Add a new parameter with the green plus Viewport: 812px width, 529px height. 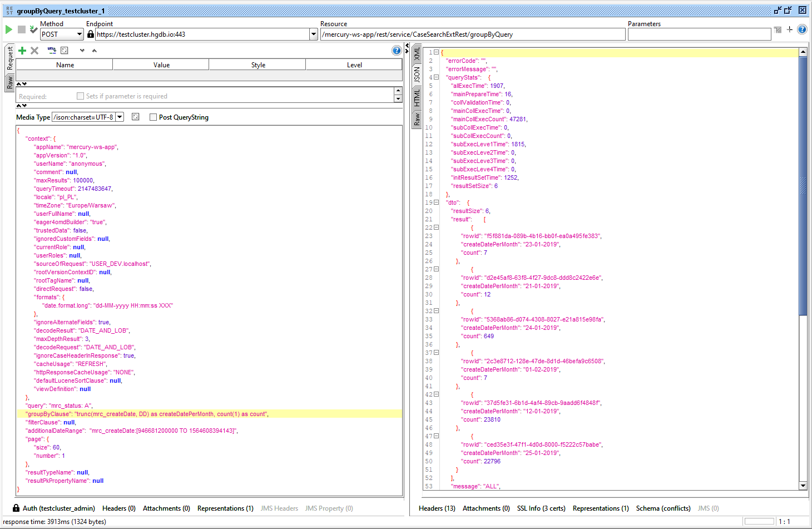pos(22,51)
